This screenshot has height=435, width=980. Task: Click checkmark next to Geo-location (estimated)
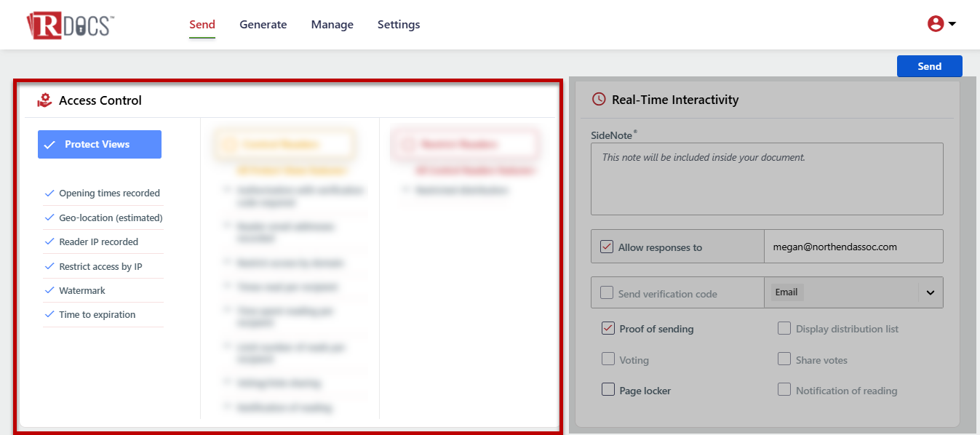(49, 217)
